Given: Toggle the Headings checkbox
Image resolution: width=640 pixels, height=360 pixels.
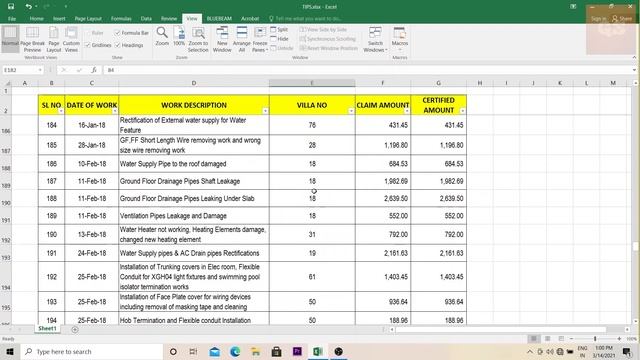Looking at the screenshot, I should [118, 45].
